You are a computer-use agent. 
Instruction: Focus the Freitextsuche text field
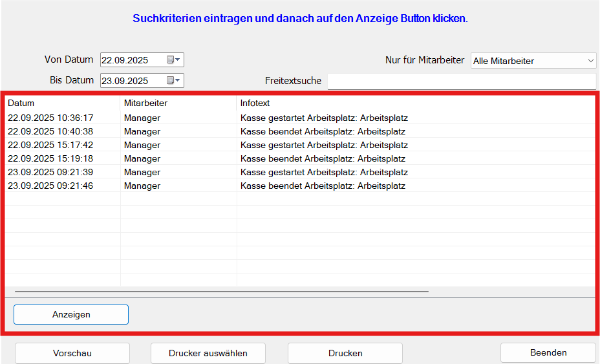point(462,81)
